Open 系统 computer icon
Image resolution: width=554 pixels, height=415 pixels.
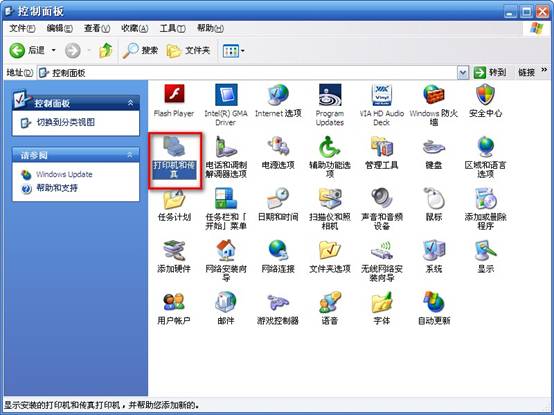(x=434, y=257)
